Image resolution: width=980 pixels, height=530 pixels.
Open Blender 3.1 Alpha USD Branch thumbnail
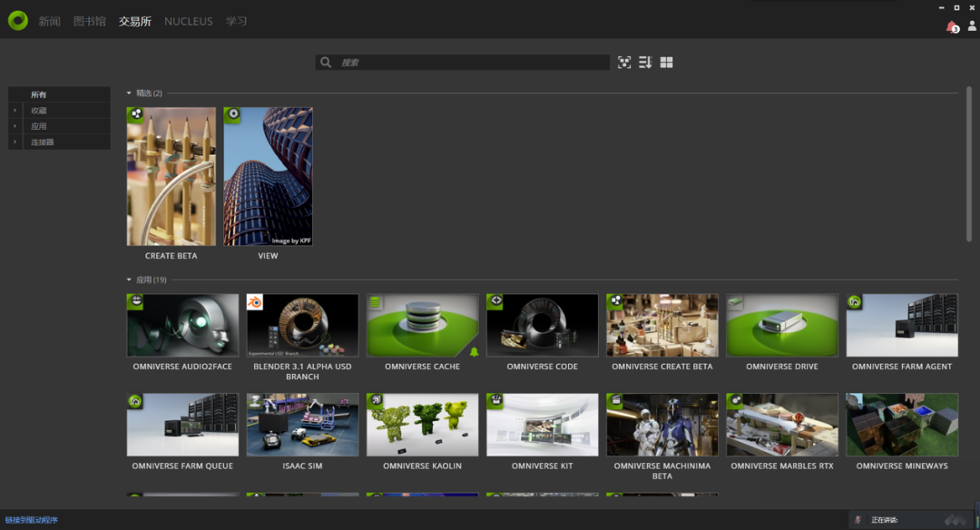click(x=302, y=325)
